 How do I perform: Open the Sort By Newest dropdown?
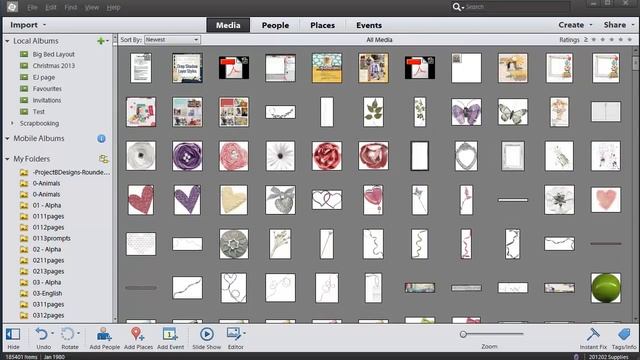[x=172, y=40]
